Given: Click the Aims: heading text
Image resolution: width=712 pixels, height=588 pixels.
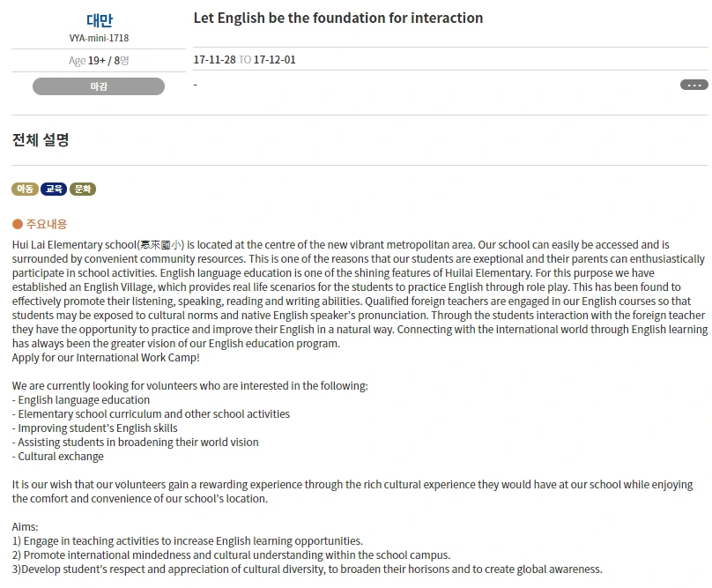Looking at the screenshot, I should tap(25, 526).
